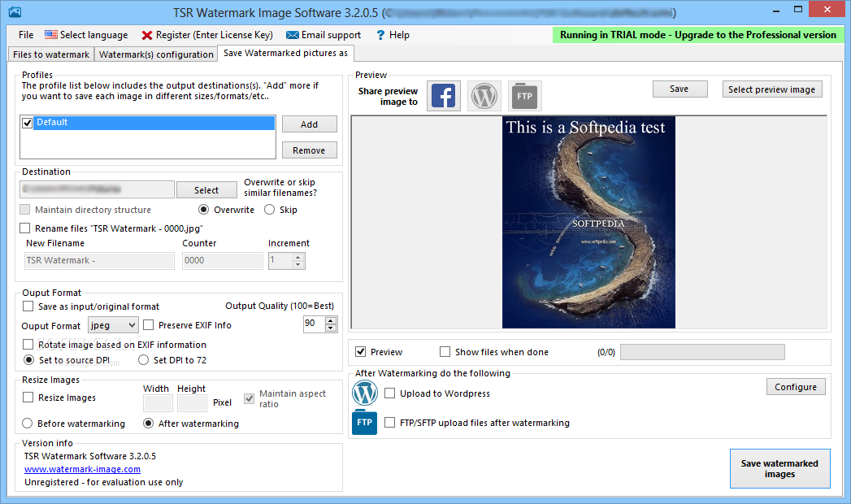Screen dimensions: 851x504
Task: Click the app icon in title bar
Action: point(15,12)
